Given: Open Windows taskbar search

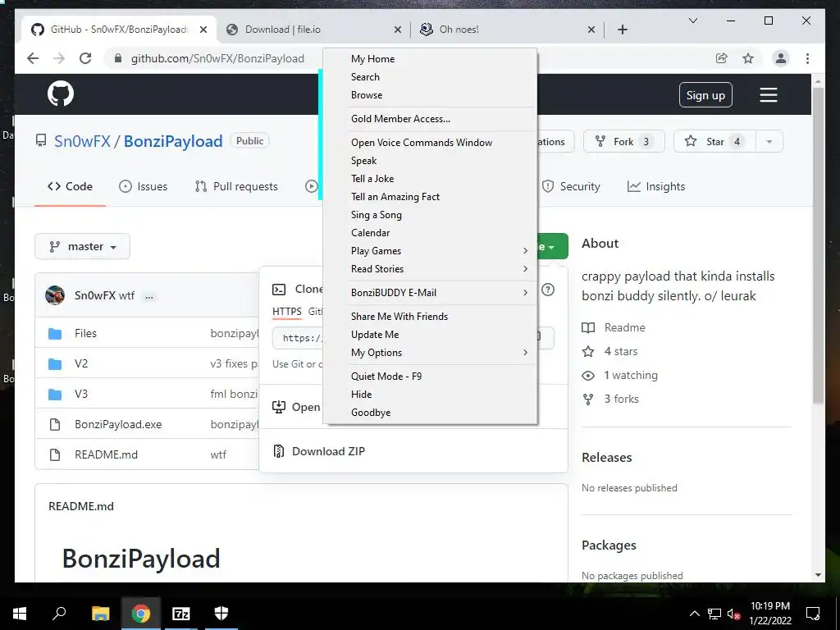Looking at the screenshot, I should 59,613.
